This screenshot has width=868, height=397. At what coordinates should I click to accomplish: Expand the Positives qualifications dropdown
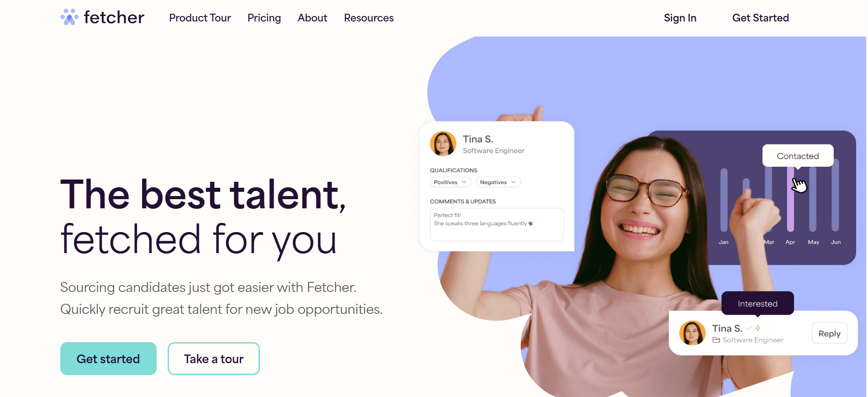pyautogui.click(x=450, y=182)
